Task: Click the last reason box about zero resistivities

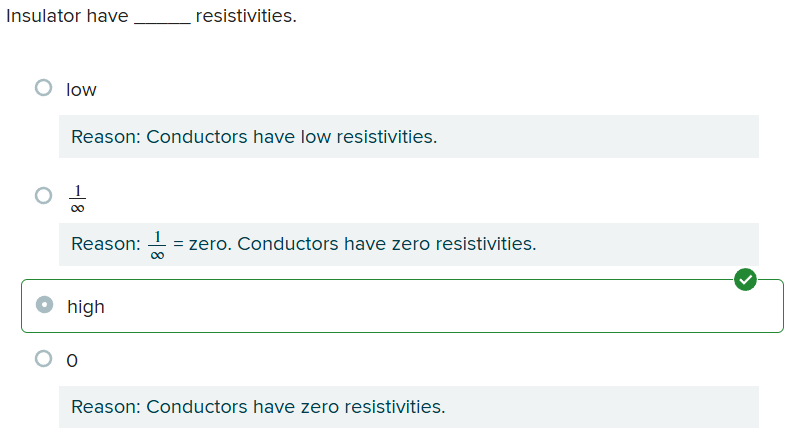Action: [409, 407]
